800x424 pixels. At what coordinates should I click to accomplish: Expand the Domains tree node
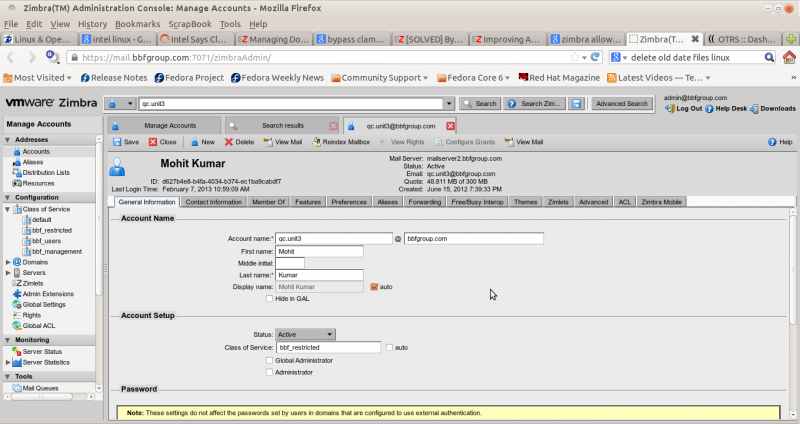pos(8,262)
